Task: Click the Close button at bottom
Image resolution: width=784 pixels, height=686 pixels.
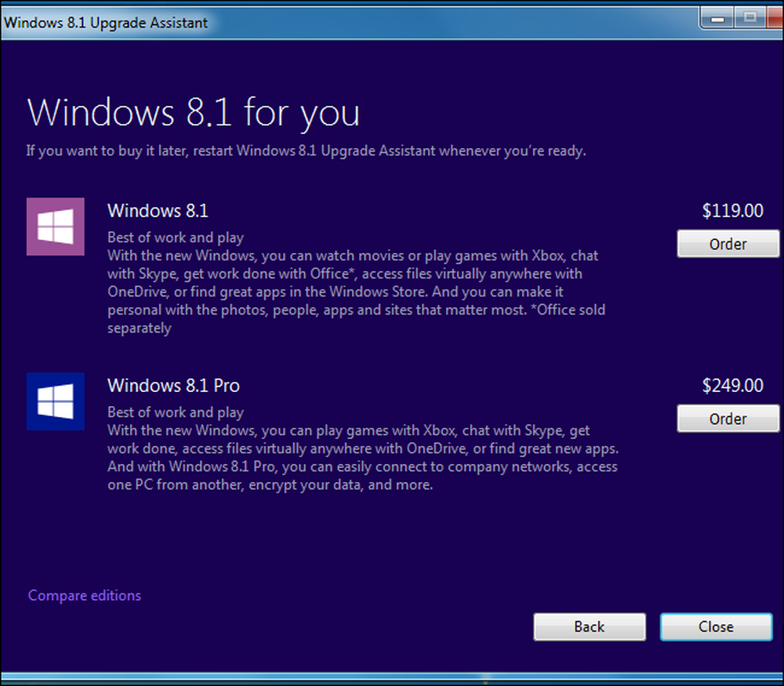Action: pyautogui.click(x=717, y=627)
